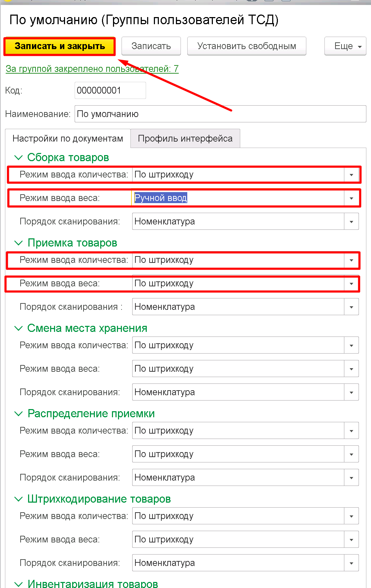Open Порядок сканирования dropdown arrow in Приемка товаров
Screen dimensions: 371x588
(x=351, y=307)
